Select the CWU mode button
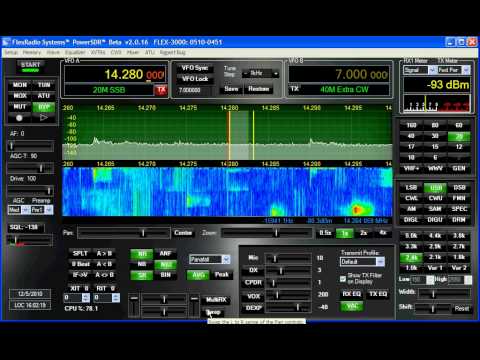 click(x=435, y=198)
